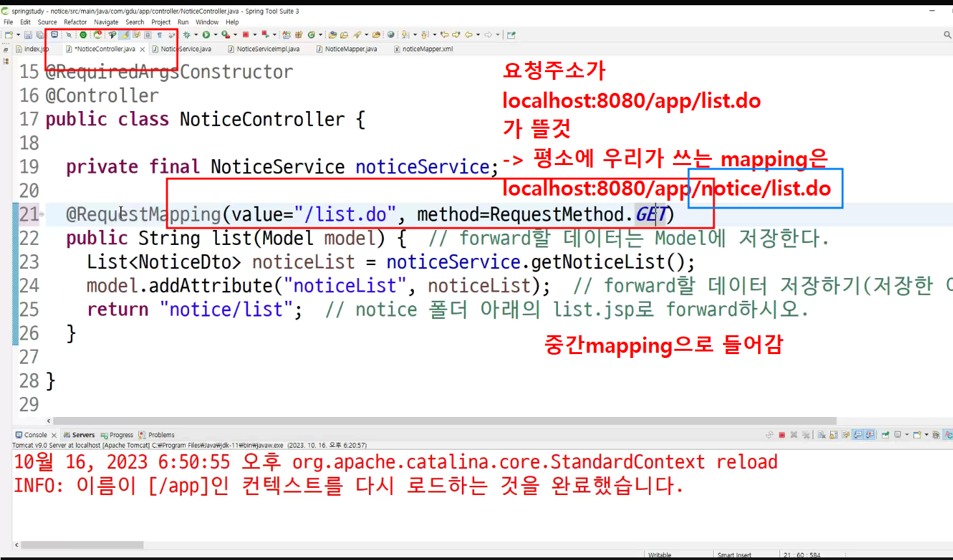Click the Debug bug icon
Screen dimensions: 953x560
tap(187, 35)
